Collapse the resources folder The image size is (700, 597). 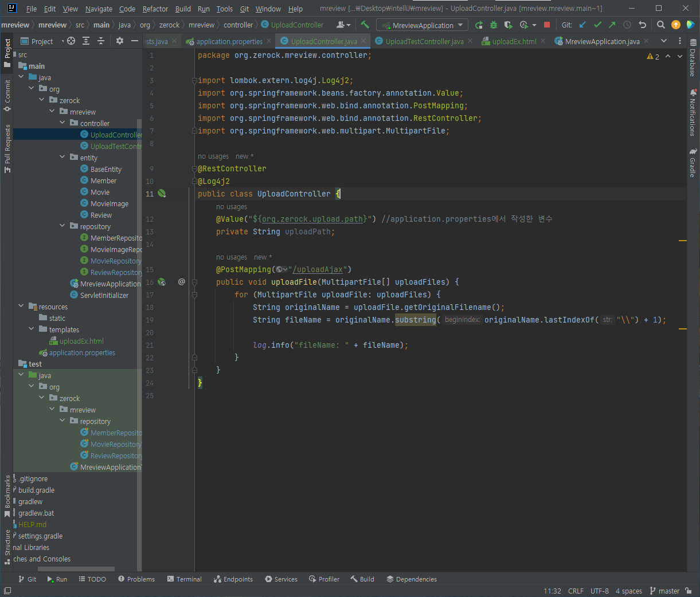(21, 306)
